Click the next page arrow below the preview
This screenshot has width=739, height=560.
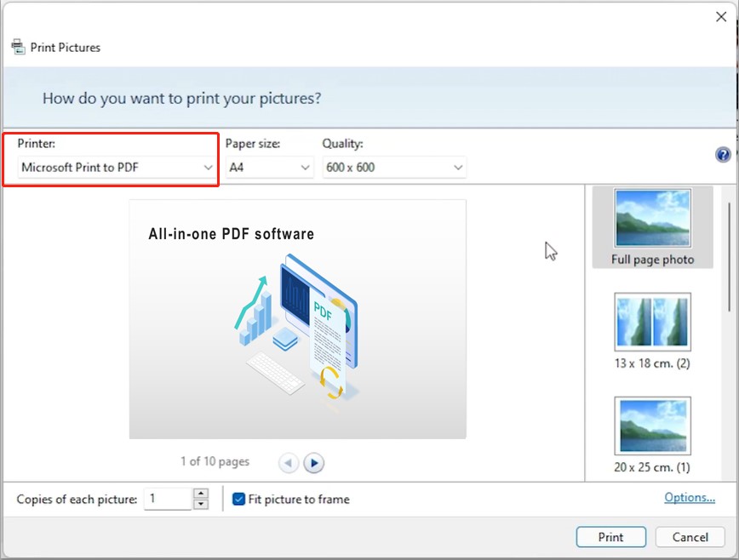[314, 462]
